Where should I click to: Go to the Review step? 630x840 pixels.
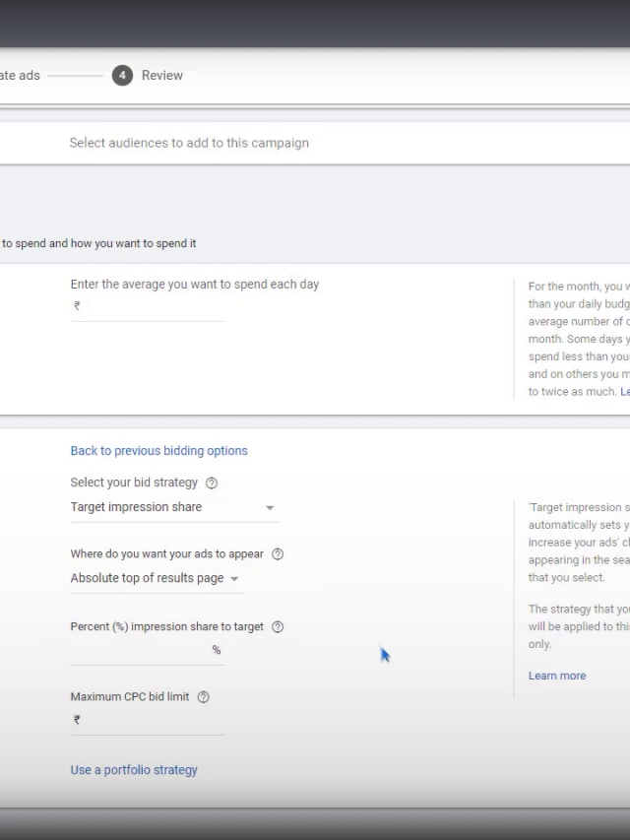click(x=162, y=76)
